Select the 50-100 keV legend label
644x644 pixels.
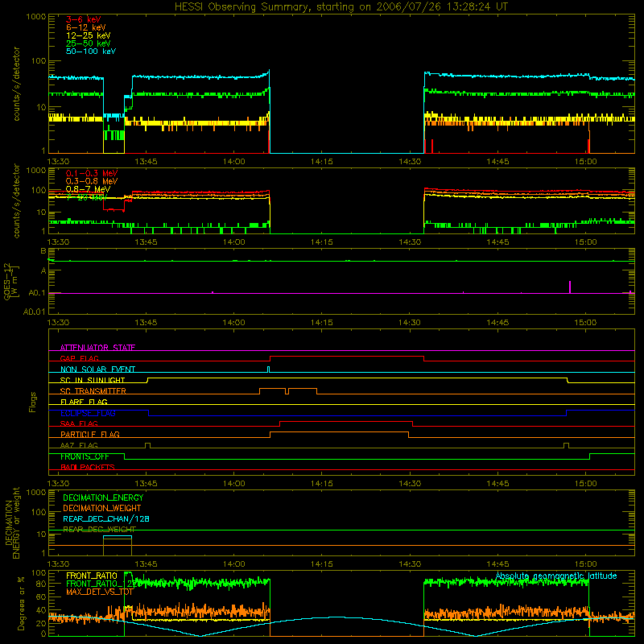[91, 52]
